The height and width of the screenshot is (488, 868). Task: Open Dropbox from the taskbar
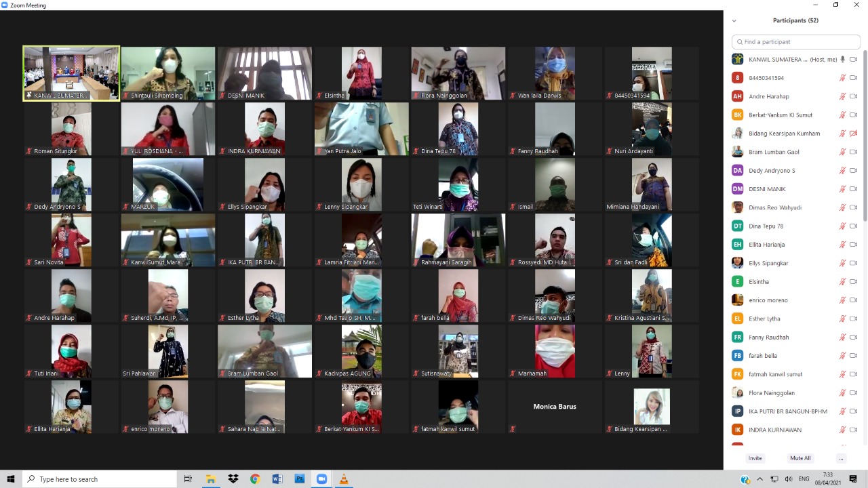coord(233,479)
